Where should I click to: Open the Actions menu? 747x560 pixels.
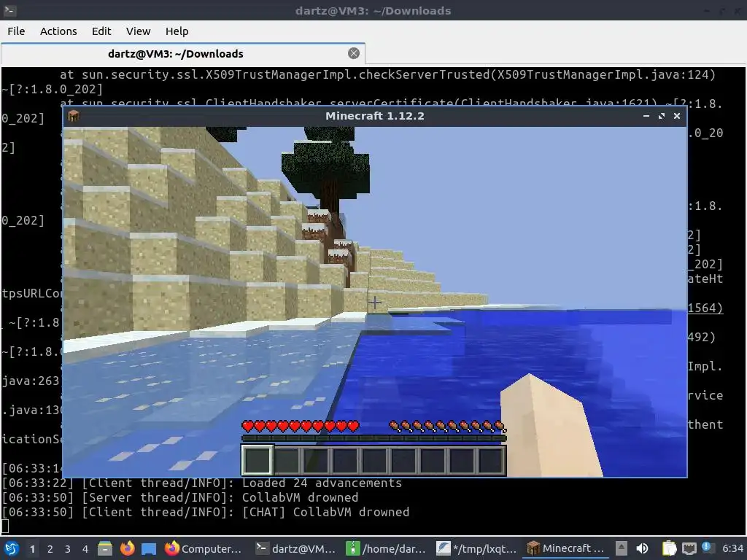click(x=58, y=31)
